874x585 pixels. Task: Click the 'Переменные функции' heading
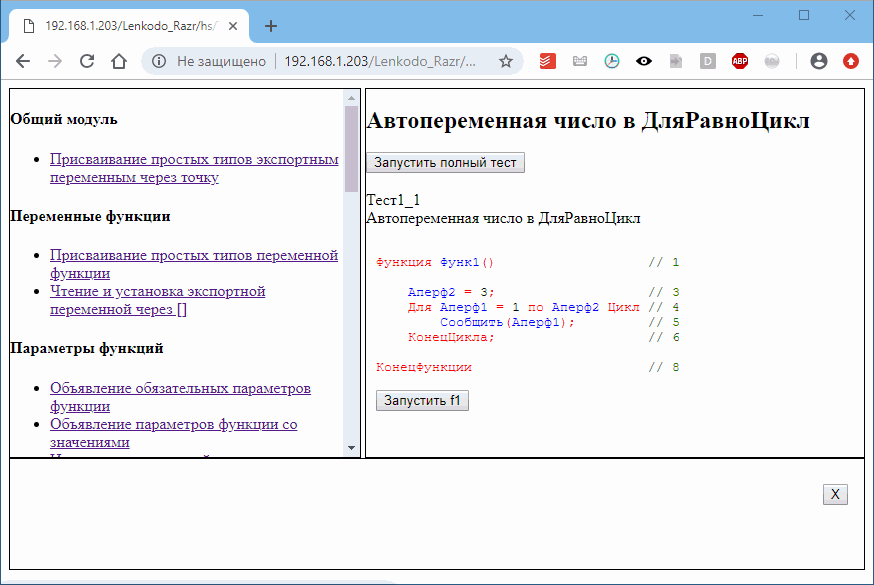90,216
